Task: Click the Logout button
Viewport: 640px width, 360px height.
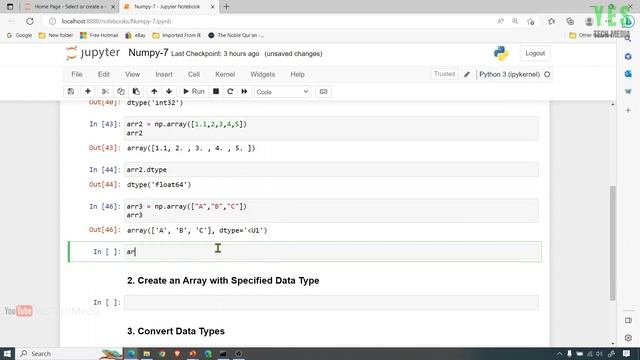Action: [x=535, y=53]
